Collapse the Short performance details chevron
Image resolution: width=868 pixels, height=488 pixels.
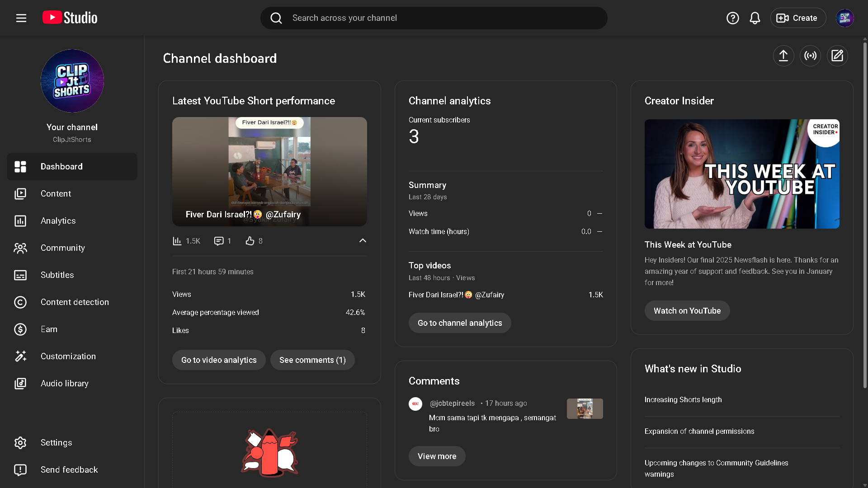363,241
